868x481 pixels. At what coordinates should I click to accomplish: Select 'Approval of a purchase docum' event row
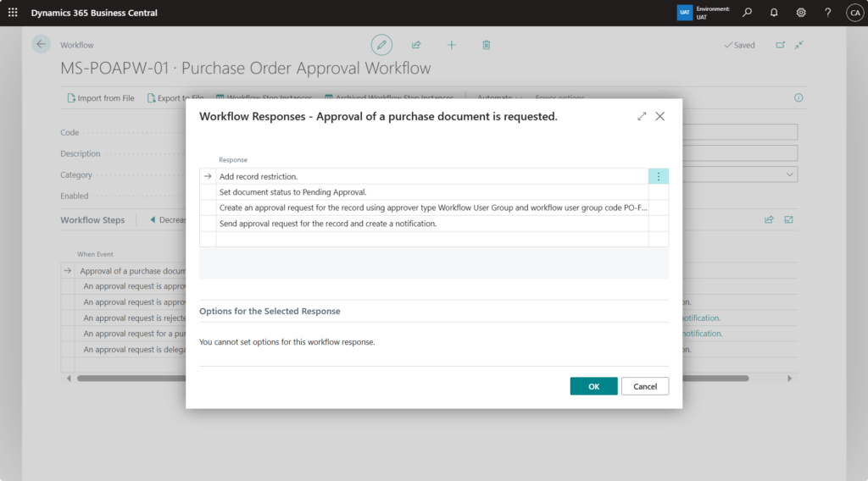132,271
